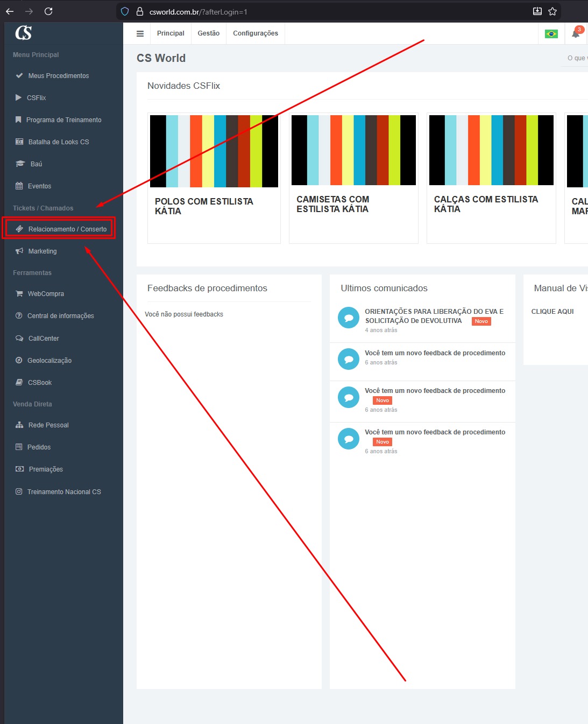Open CAMISETAS COM ESTILISTA KÁTIA video thumbnail

[353, 150]
